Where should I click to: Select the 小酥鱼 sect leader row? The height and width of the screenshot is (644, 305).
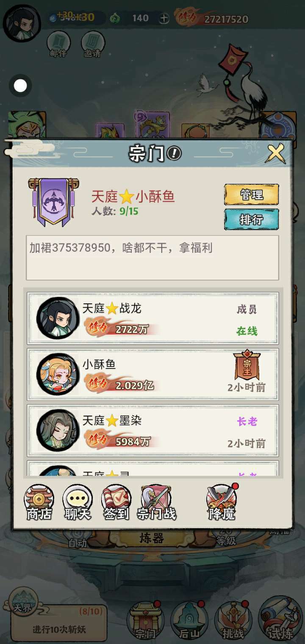153,375
